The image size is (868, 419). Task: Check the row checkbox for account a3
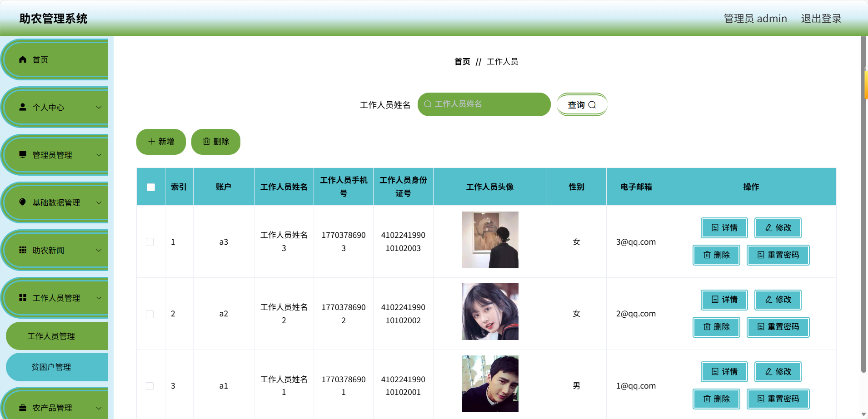pos(150,242)
